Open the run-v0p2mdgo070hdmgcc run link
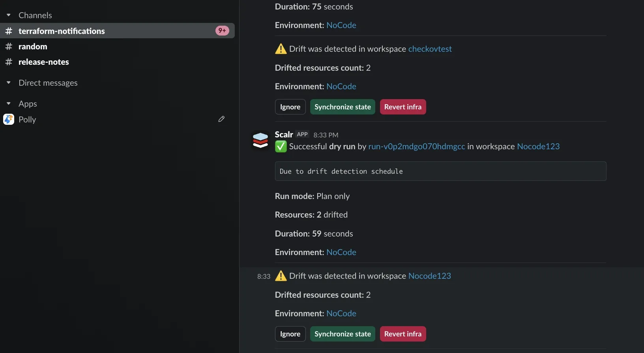Image resolution: width=644 pixels, height=353 pixels. 417,146
